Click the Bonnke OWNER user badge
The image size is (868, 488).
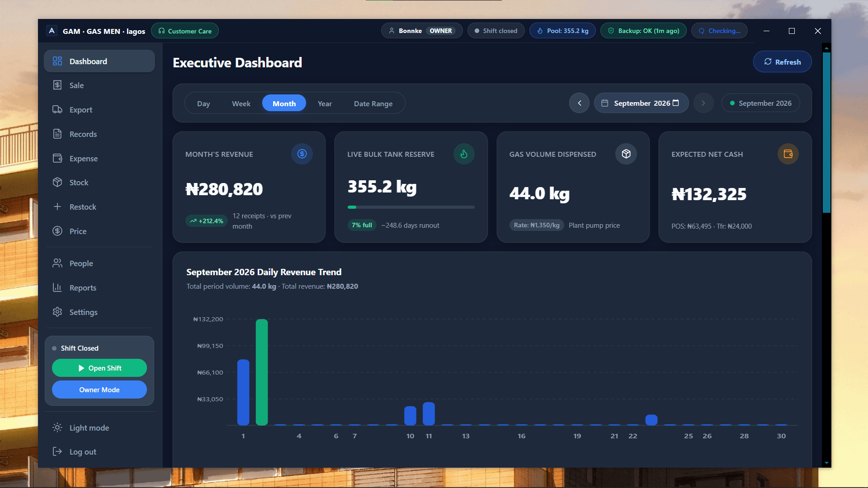(422, 31)
